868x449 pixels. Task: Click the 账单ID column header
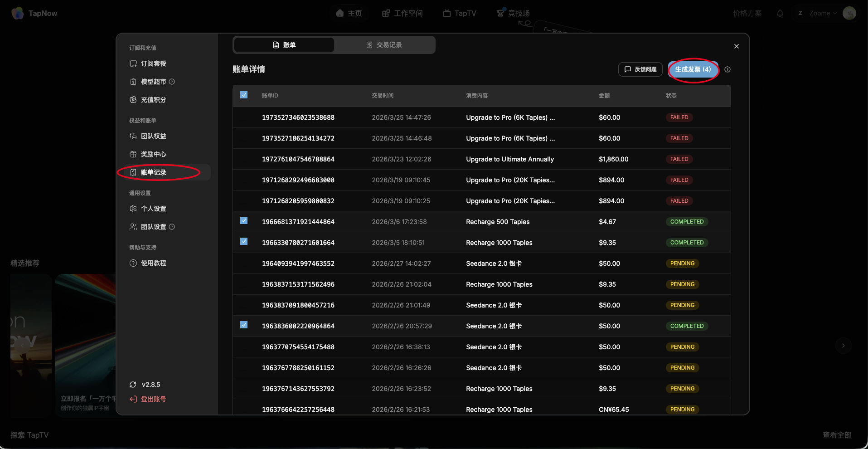coord(270,96)
